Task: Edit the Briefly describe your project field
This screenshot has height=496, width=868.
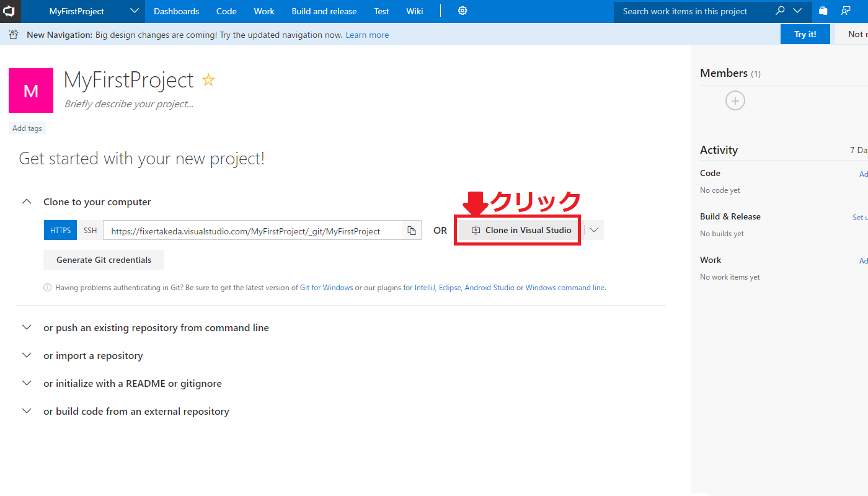Action: click(x=129, y=104)
